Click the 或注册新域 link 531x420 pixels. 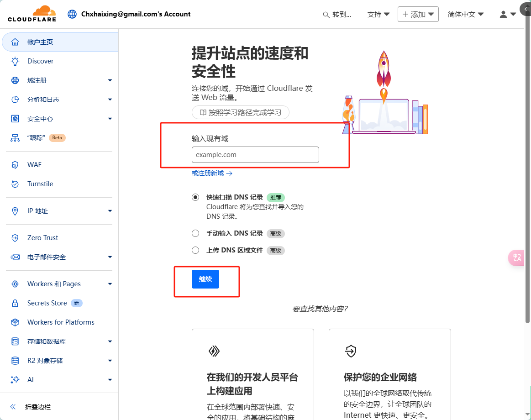212,173
